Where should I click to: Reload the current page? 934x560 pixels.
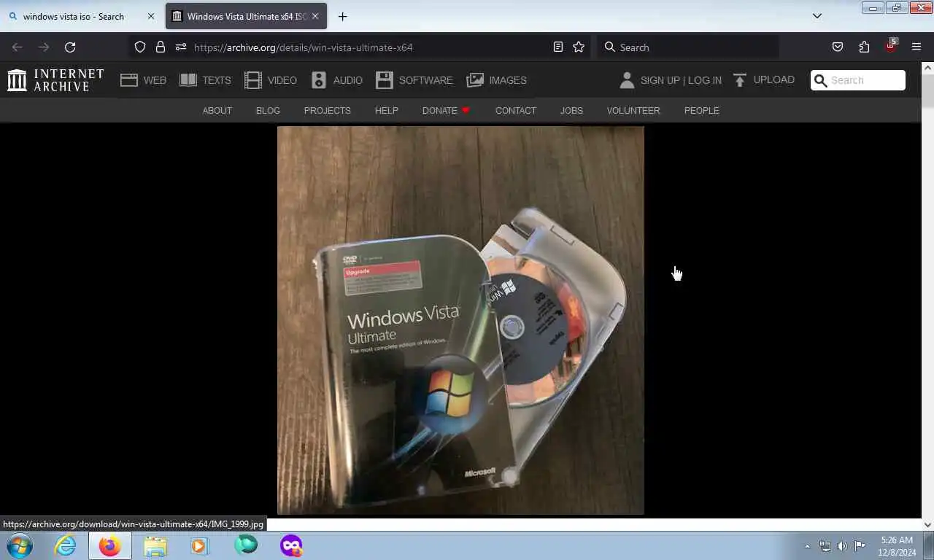(x=70, y=47)
